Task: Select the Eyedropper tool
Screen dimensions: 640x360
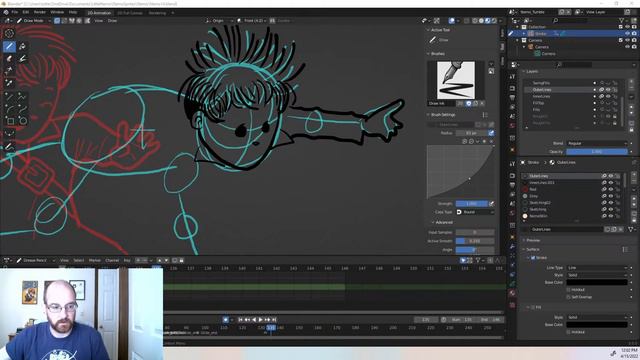Action: pyautogui.click(x=9, y=83)
